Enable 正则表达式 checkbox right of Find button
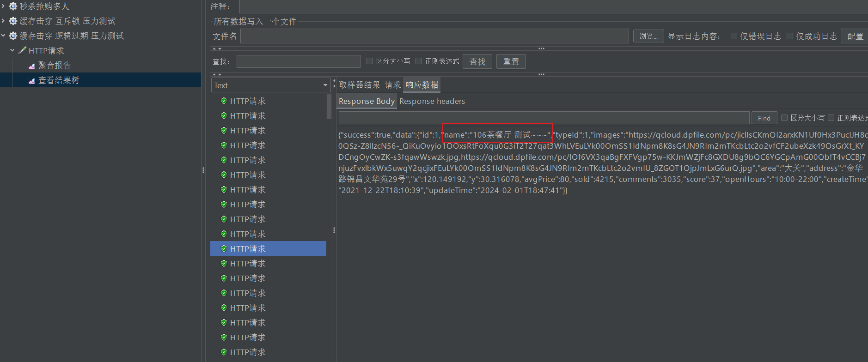 (x=831, y=118)
